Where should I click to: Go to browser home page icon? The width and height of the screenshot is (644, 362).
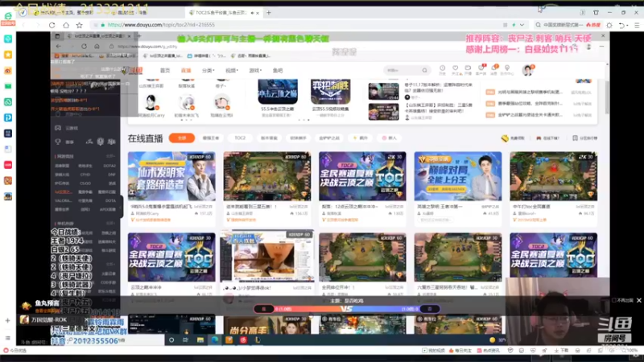(x=66, y=25)
